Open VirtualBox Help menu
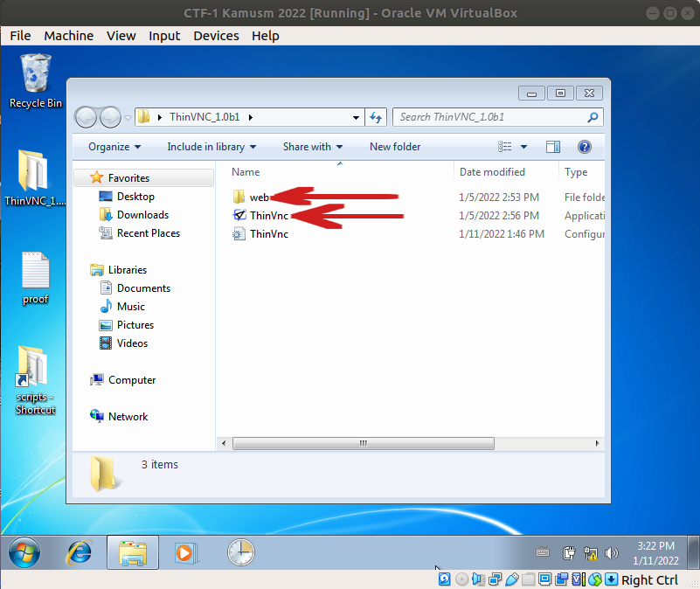 tap(265, 36)
